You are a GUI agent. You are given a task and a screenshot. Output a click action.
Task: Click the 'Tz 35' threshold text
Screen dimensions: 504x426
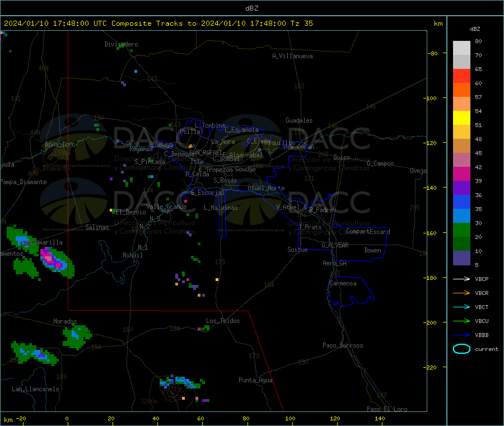301,23
